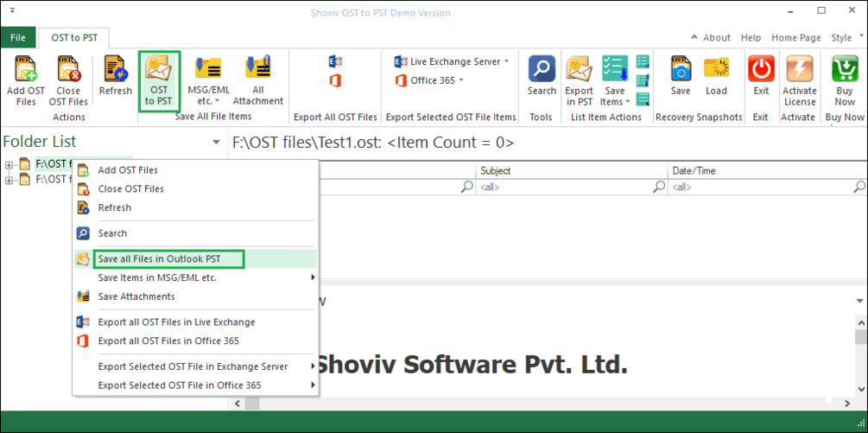Viewport: 868px width, 433px height.
Task: Click the About link
Action: [717, 38]
